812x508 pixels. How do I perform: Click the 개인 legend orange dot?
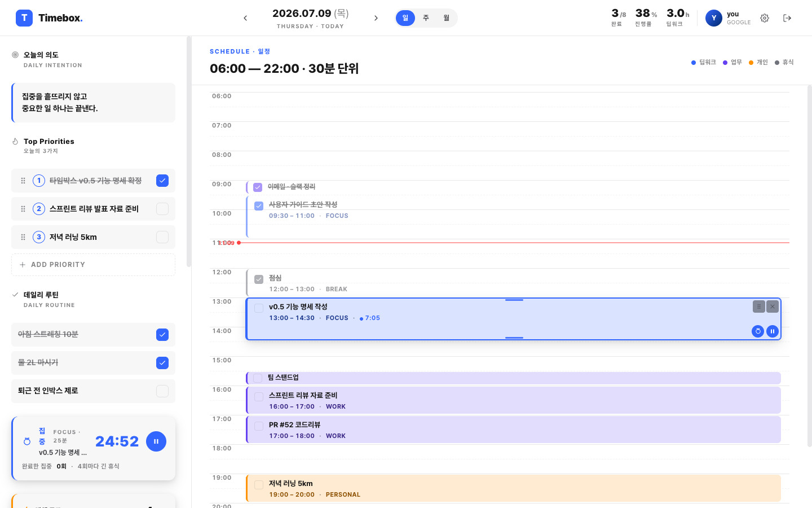(x=751, y=63)
